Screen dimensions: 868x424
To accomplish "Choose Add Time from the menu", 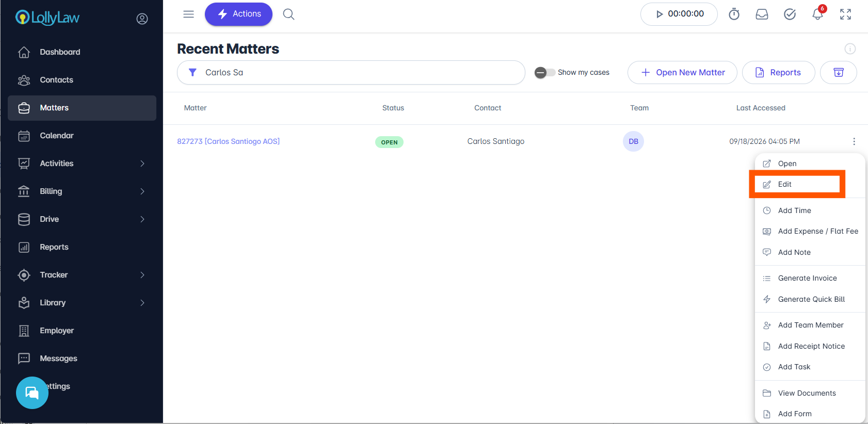I will click(810, 210).
